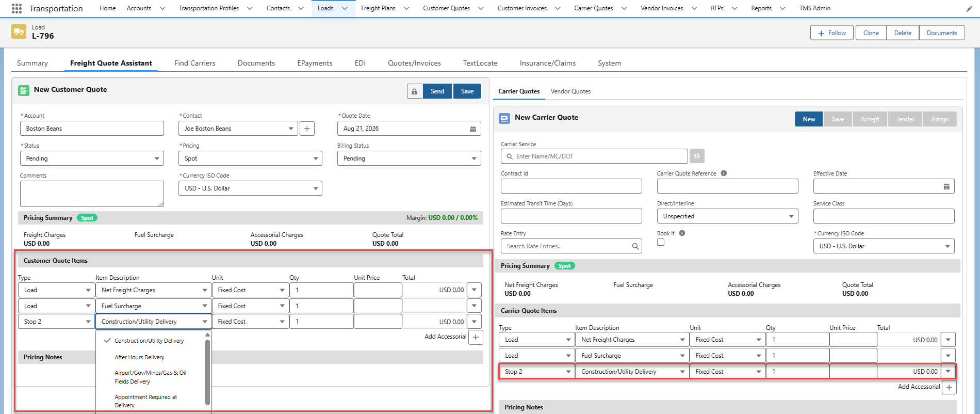The width and height of the screenshot is (980, 414).
Task: Click the lock icon next to Send
Action: [414, 91]
